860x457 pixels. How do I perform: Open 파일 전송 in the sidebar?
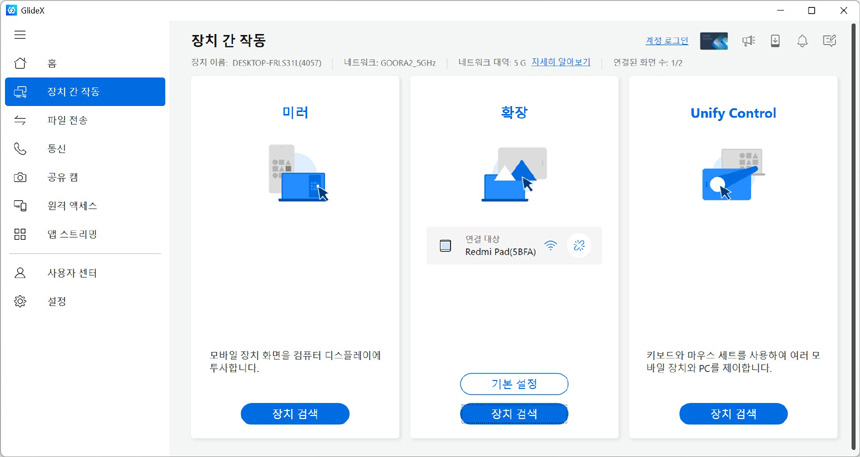(x=67, y=120)
